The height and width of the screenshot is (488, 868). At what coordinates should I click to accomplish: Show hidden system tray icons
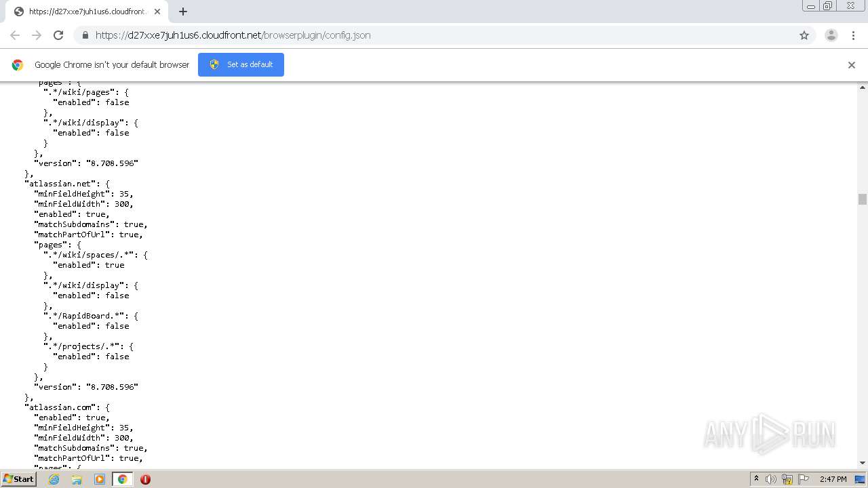(756, 479)
